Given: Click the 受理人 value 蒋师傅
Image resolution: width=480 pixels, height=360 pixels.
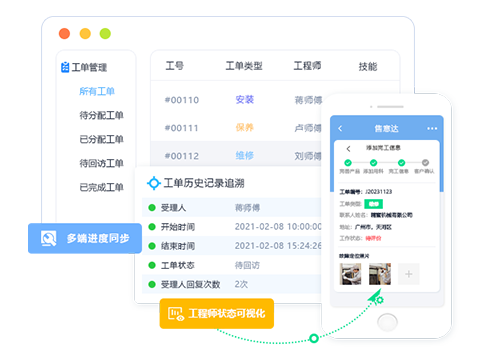Looking at the screenshot, I should coord(247,208).
